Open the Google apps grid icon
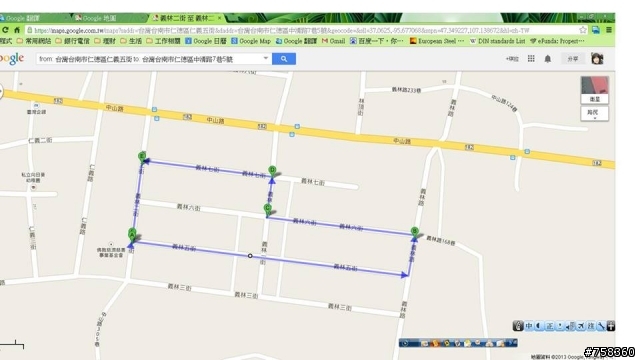The width and height of the screenshot is (640, 360). tap(531, 59)
